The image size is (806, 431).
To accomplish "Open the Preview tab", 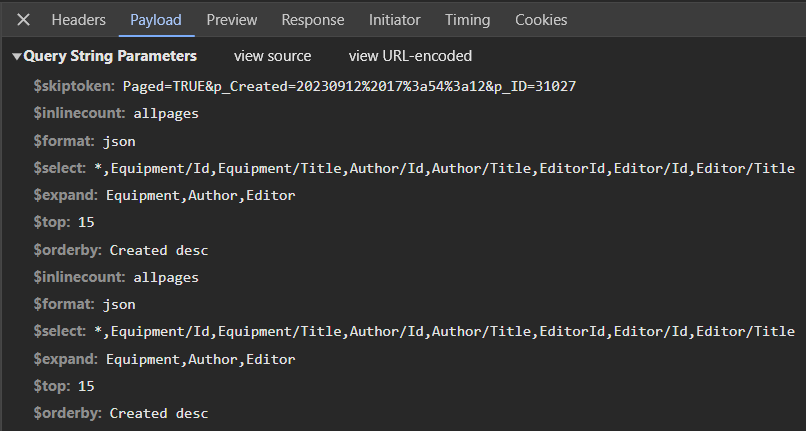I will pyautogui.click(x=232, y=20).
